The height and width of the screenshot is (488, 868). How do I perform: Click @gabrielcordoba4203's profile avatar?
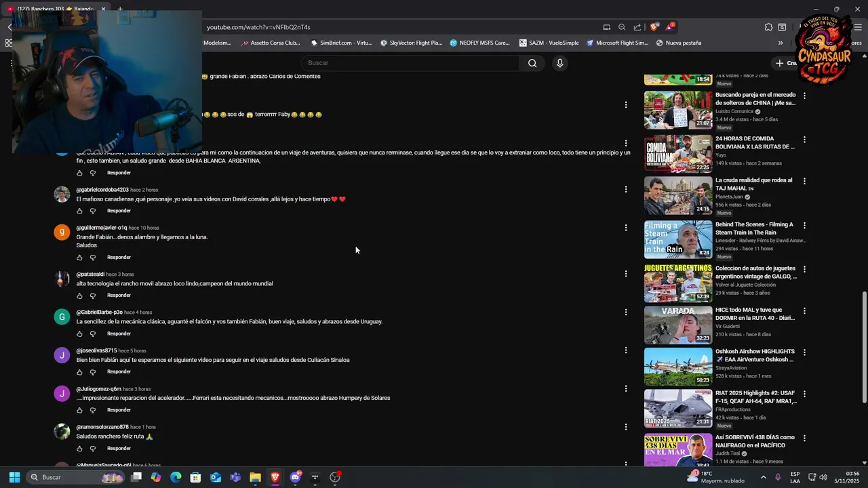62,195
